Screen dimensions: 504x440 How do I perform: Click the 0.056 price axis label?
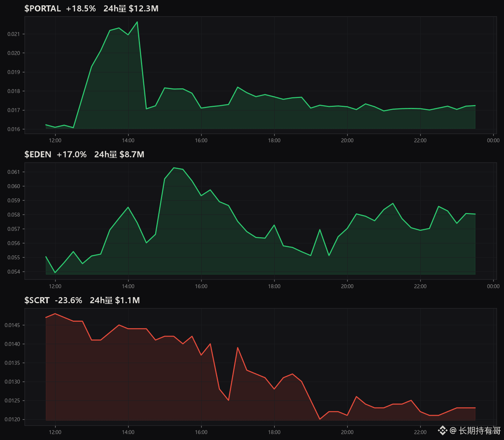[x=14, y=243]
